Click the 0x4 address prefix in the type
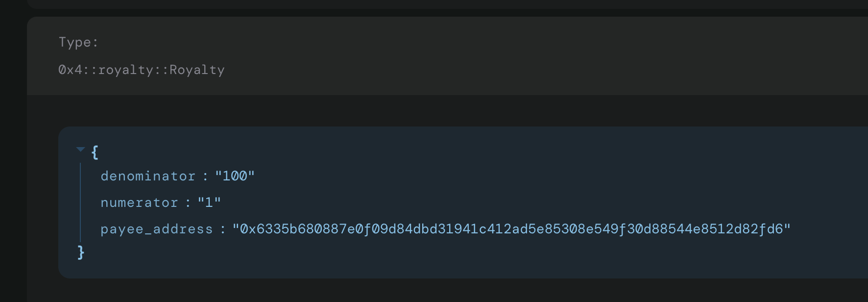This screenshot has height=302, width=868. point(70,70)
